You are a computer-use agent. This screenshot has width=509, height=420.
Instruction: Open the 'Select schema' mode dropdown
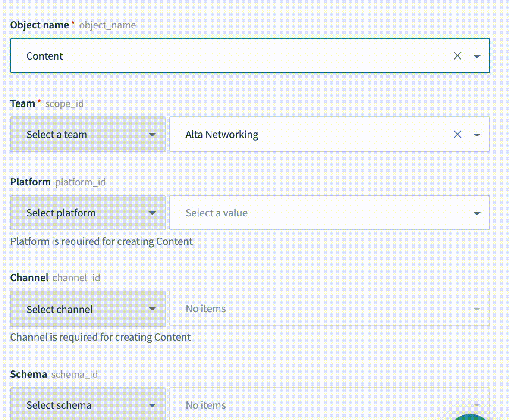tap(88, 404)
